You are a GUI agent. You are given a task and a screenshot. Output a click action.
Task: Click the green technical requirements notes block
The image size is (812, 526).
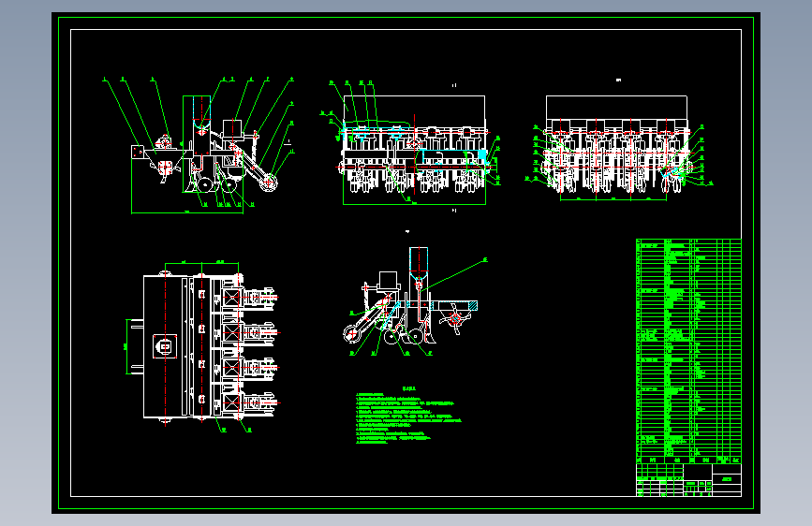coord(407,416)
